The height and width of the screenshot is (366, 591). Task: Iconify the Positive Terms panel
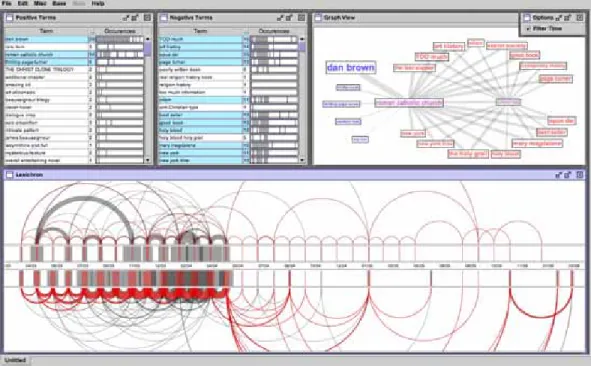pyautogui.click(x=126, y=18)
